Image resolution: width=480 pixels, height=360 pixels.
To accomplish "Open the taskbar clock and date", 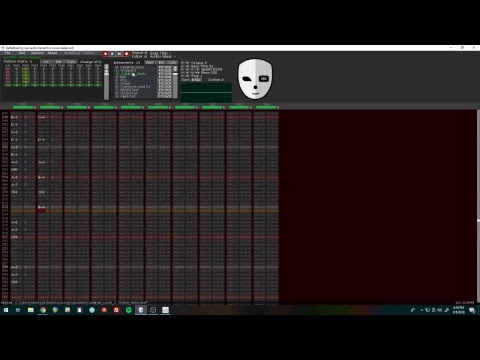I will click(459, 310).
